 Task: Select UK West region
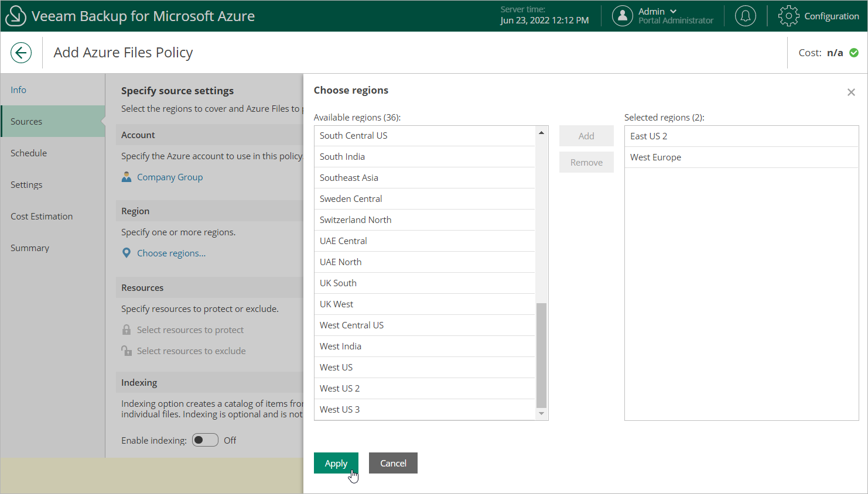coord(425,304)
